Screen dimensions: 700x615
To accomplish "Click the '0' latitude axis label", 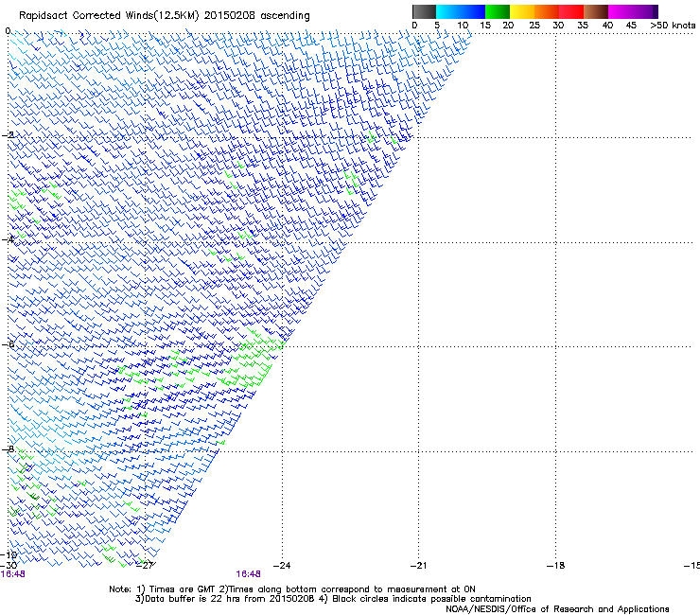I will pos(8,30).
